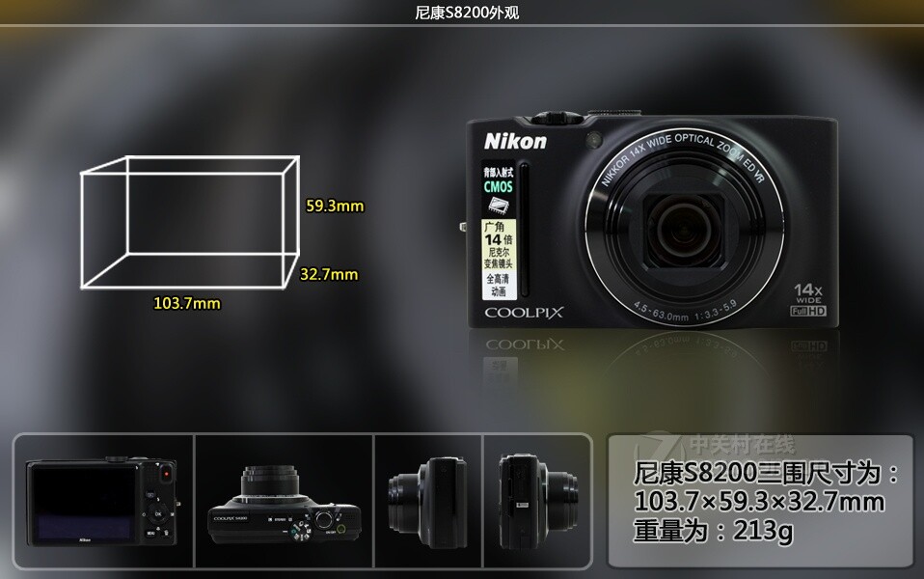
Task: Click the 103.7×59.3×32.7mm dimensions text
Action: point(759,502)
